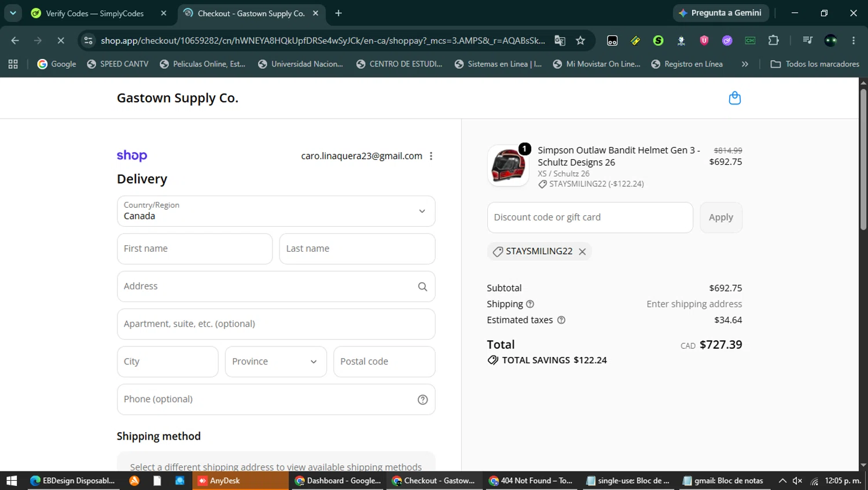Show more bookmarks overflow chevron
This screenshot has height=490, width=868.
[x=745, y=64]
